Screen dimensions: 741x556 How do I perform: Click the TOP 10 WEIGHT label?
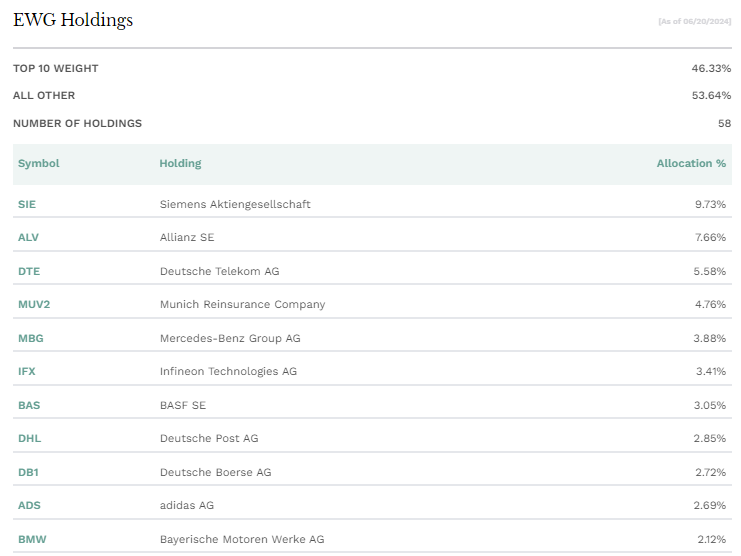coord(55,68)
